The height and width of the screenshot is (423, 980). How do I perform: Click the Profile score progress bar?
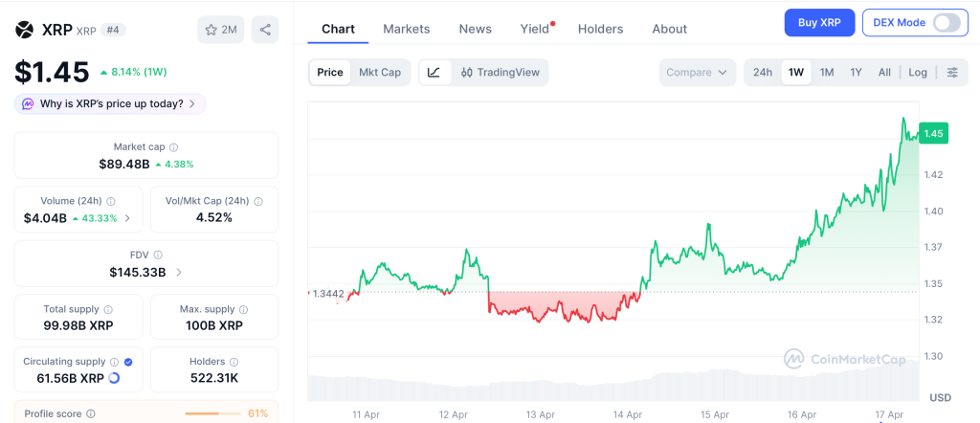coord(212,413)
